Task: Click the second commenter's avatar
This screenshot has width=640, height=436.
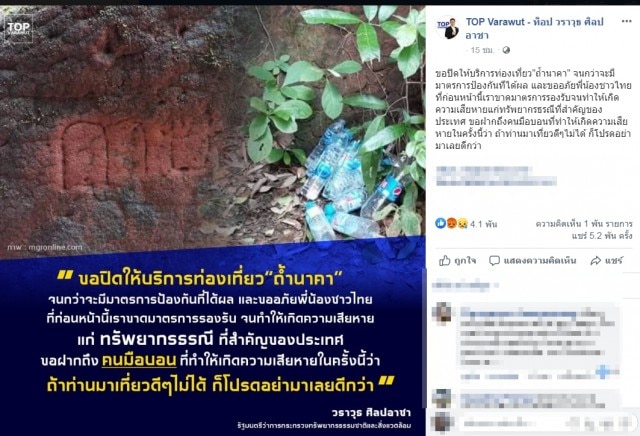Action: pos(442,399)
